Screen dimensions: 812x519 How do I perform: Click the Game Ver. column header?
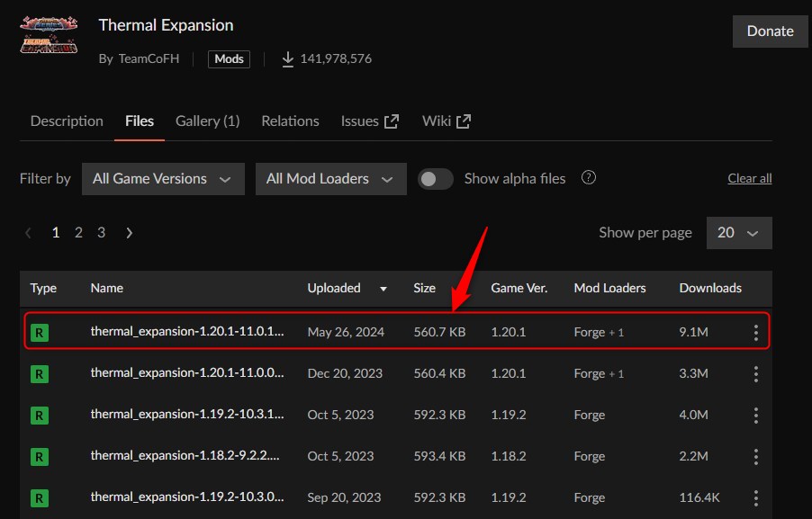(x=519, y=288)
